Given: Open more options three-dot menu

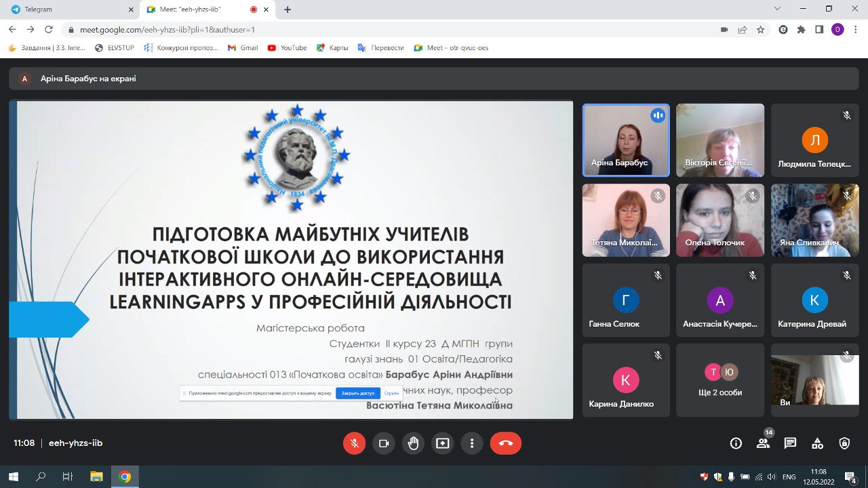Looking at the screenshot, I should click(x=471, y=443).
